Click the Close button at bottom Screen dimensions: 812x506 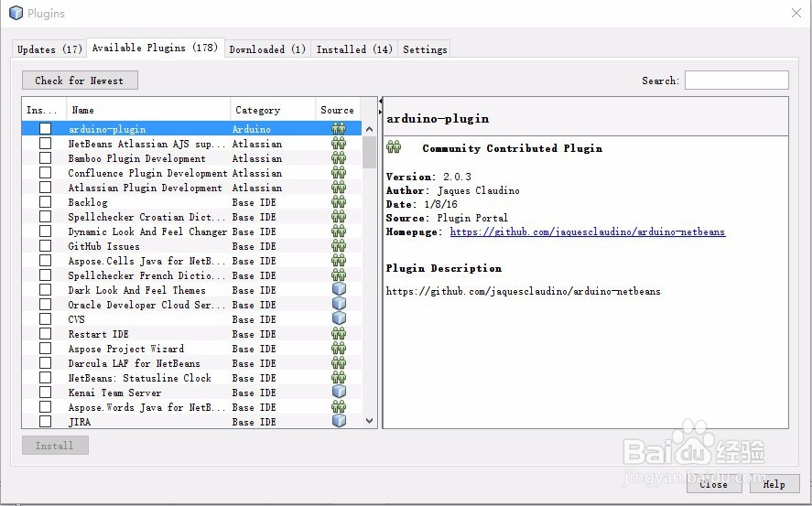[x=714, y=484]
